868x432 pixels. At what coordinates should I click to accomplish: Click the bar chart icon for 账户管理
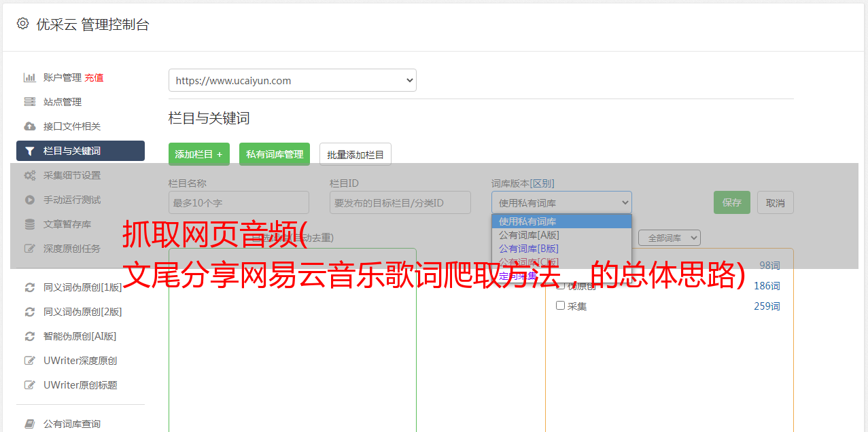[30, 77]
